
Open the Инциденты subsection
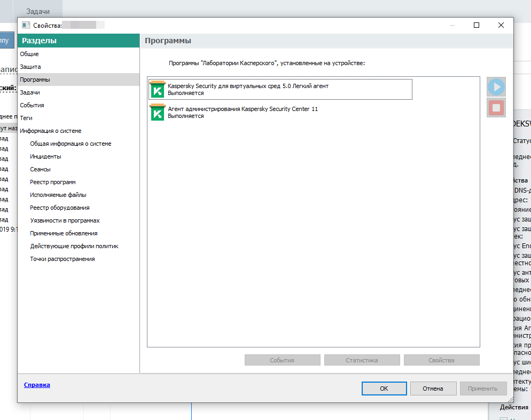tap(45, 157)
